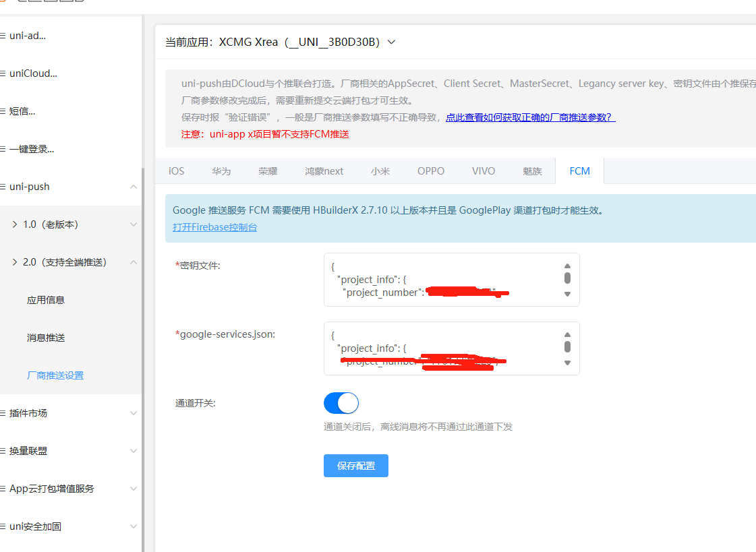This screenshot has width=756, height=552.
Task: Click the Google 推送服务 FCM HBuilderX notice text
Action: tap(388, 210)
